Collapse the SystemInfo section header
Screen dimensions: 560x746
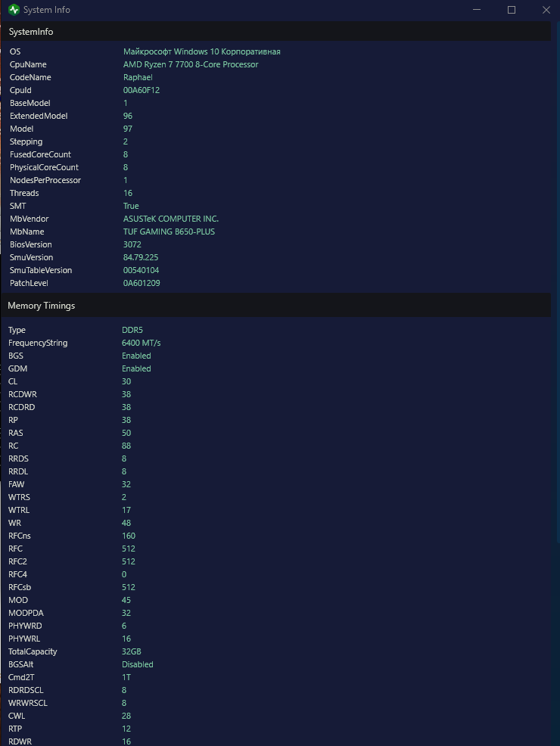click(276, 32)
